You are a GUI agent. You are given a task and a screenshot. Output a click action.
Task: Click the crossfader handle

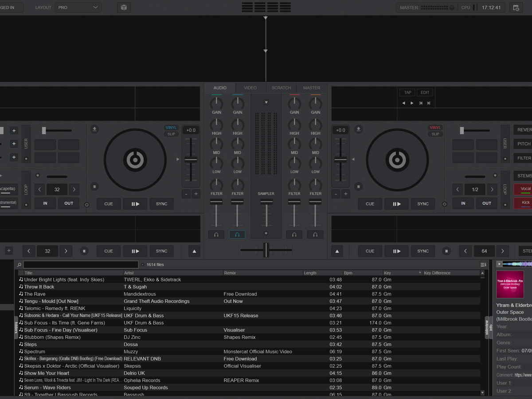(x=266, y=250)
